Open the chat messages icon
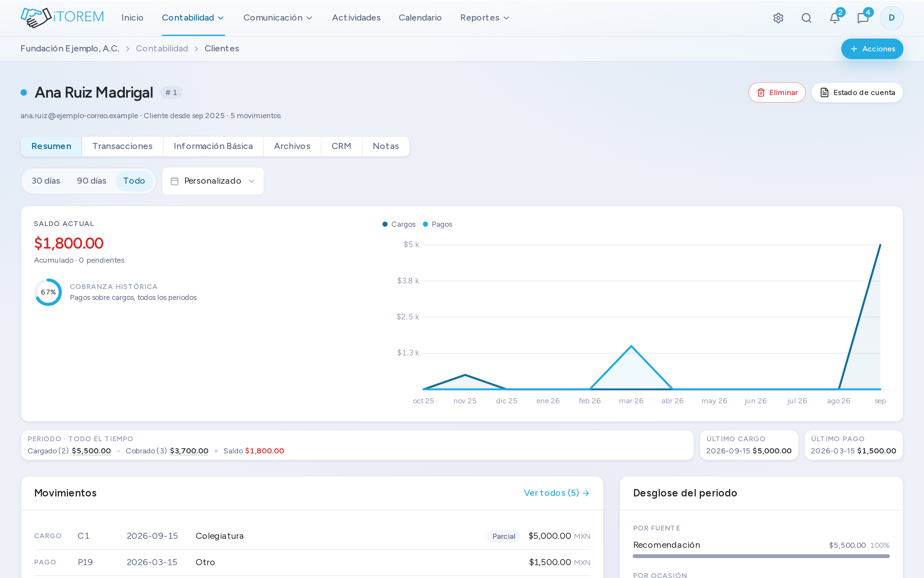The height and width of the screenshot is (578, 924). point(863,18)
